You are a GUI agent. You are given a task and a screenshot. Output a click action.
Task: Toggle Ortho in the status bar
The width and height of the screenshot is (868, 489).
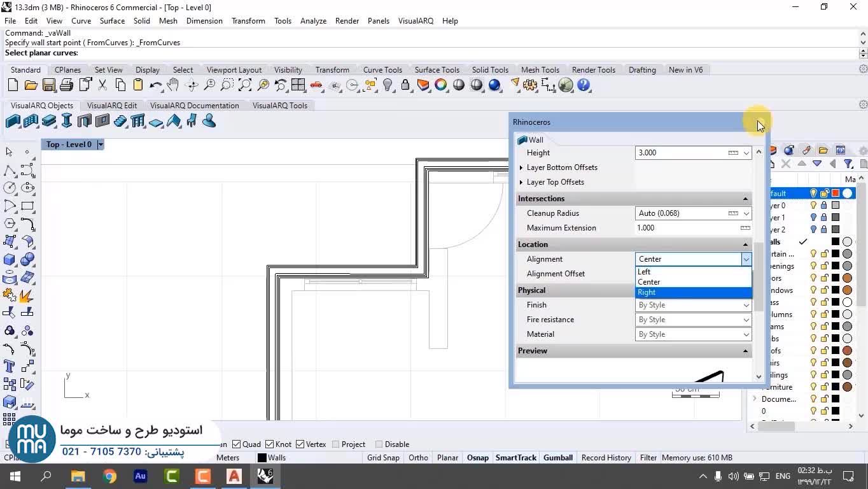(418, 458)
